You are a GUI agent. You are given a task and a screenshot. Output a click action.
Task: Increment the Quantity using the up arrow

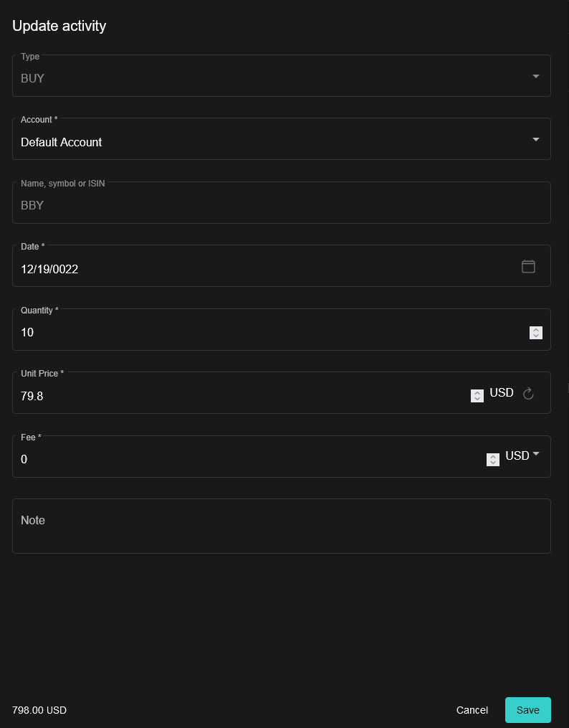coord(536,329)
